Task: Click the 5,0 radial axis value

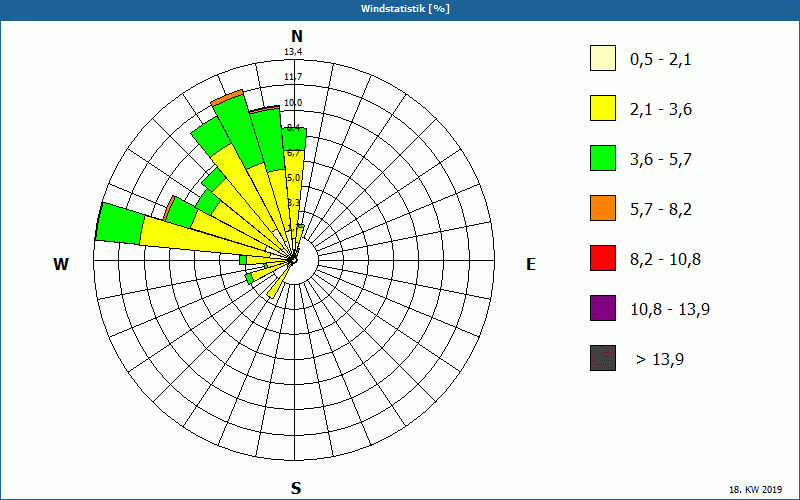Action: [x=294, y=178]
